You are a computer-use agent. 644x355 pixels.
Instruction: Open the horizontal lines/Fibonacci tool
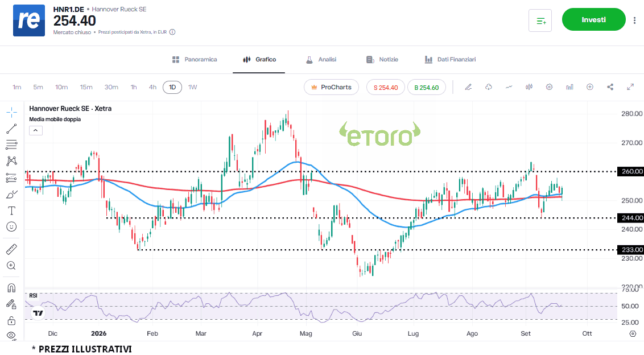click(x=11, y=145)
